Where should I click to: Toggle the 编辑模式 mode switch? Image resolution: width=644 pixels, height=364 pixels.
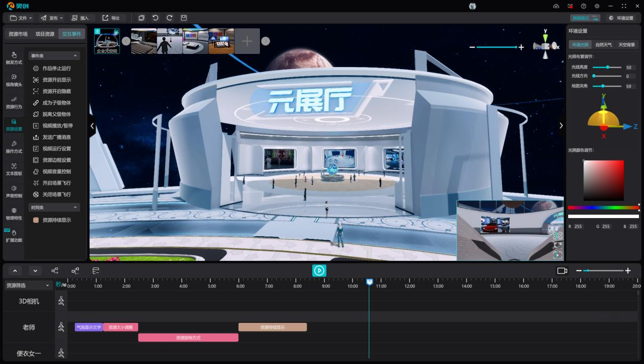click(x=585, y=18)
